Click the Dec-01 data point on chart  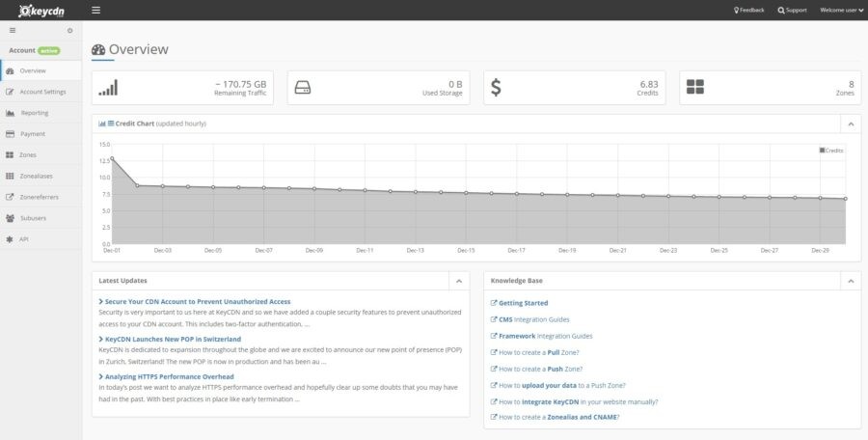tap(112, 158)
